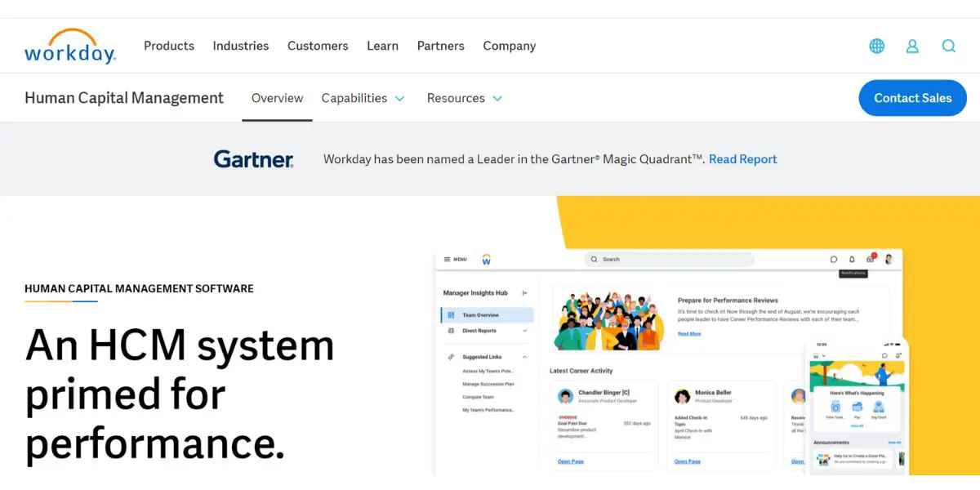Open the user account sign-in icon

click(x=912, y=47)
